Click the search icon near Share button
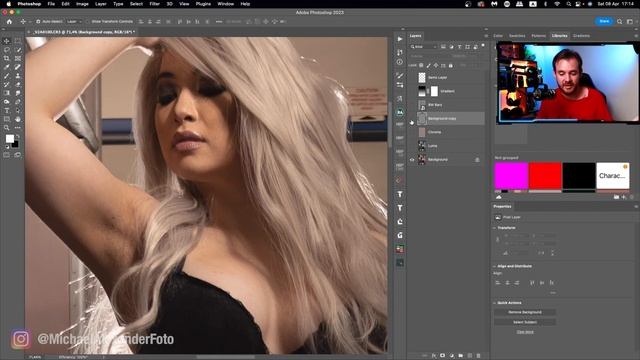640x360 pixels. pyautogui.click(x=619, y=21)
